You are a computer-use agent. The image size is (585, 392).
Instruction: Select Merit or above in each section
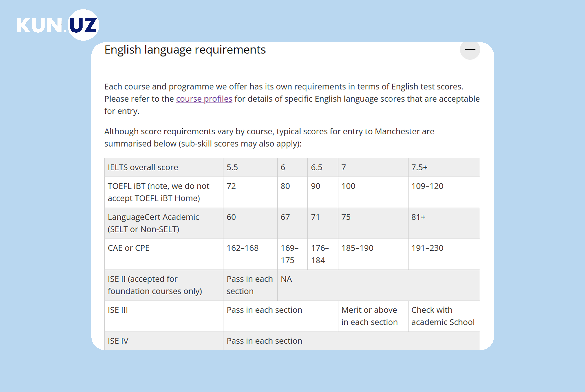tap(369, 316)
